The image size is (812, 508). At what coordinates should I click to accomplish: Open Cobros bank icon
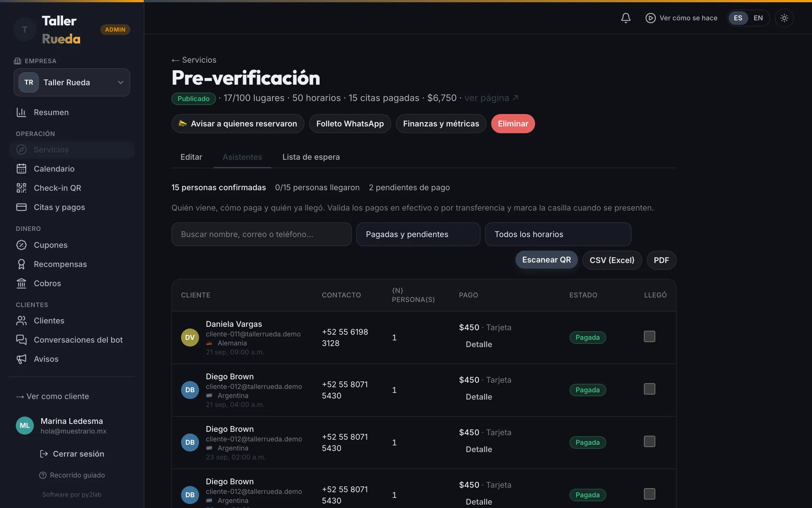[x=21, y=283]
